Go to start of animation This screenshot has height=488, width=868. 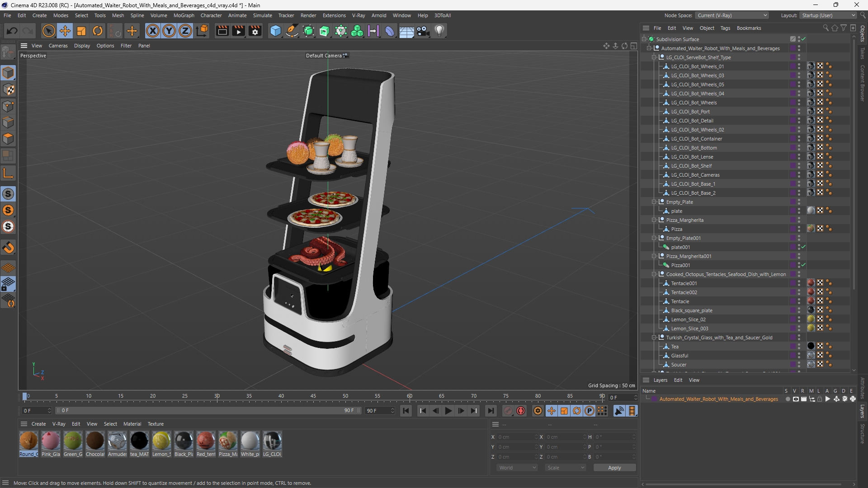[406, 411]
